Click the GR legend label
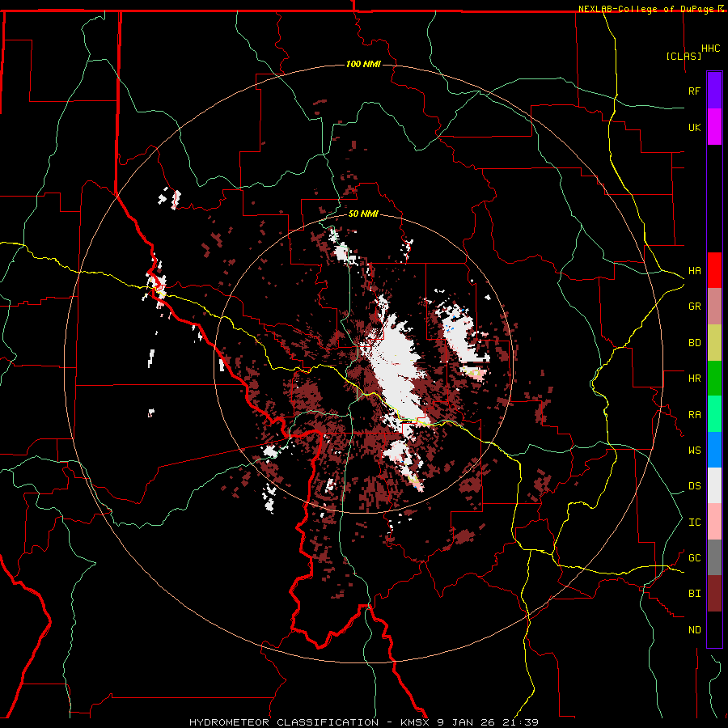This screenshot has width=728, height=728. point(694,307)
